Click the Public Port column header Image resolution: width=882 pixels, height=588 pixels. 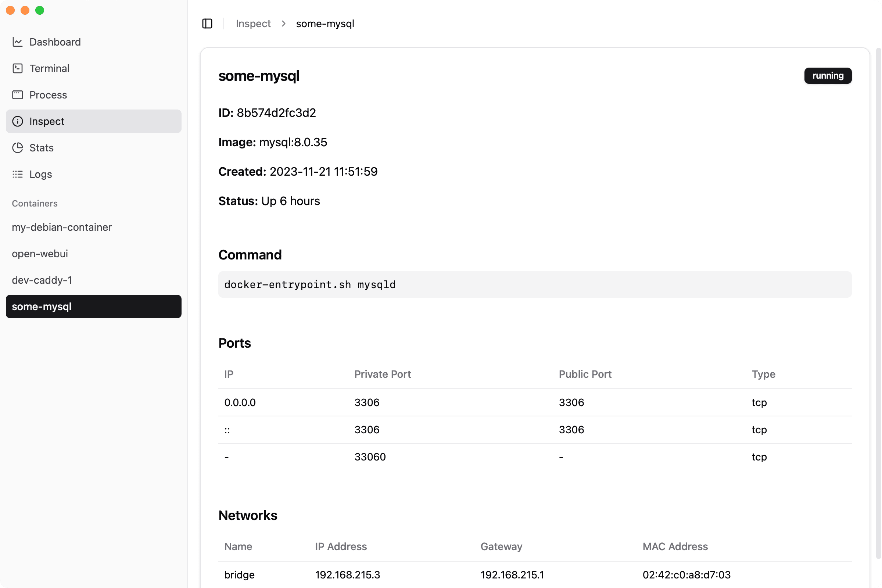(585, 374)
